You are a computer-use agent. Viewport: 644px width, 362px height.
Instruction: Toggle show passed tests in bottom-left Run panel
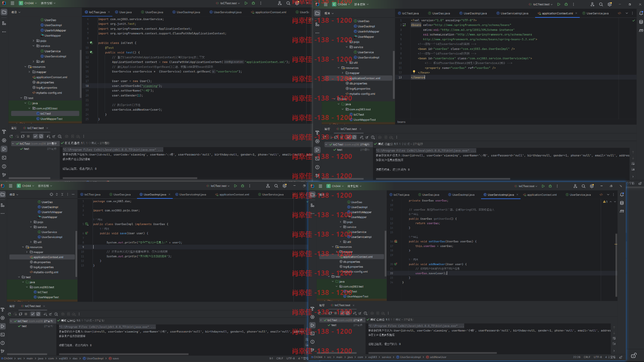point(33,314)
